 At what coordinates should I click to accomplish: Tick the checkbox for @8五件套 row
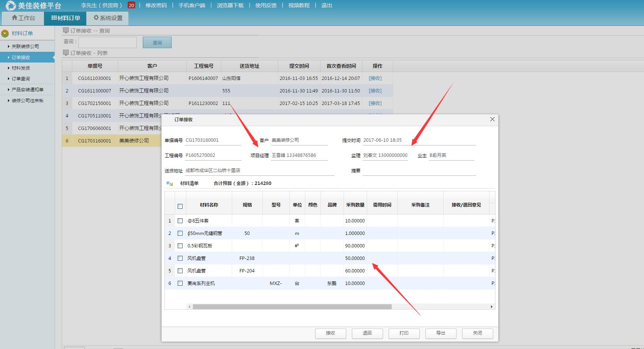pyautogui.click(x=180, y=221)
